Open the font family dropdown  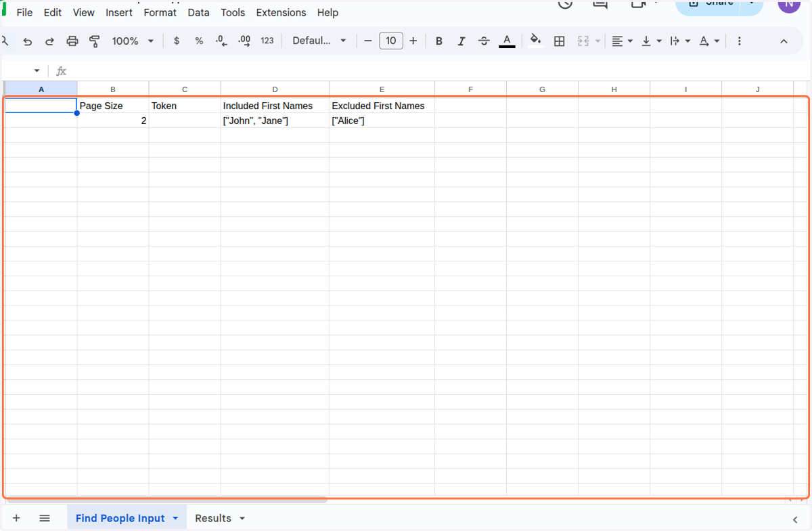[x=319, y=41]
